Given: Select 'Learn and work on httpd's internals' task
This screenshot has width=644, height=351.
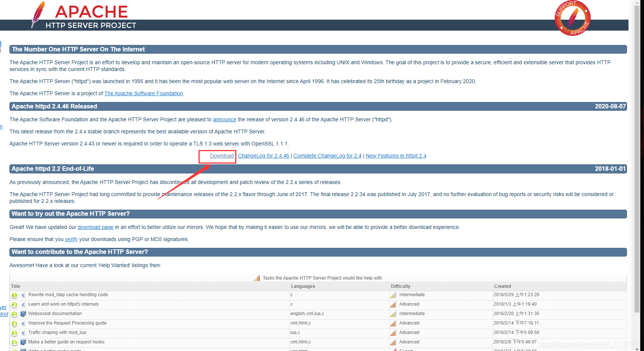Looking at the screenshot, I should point(64,304).
